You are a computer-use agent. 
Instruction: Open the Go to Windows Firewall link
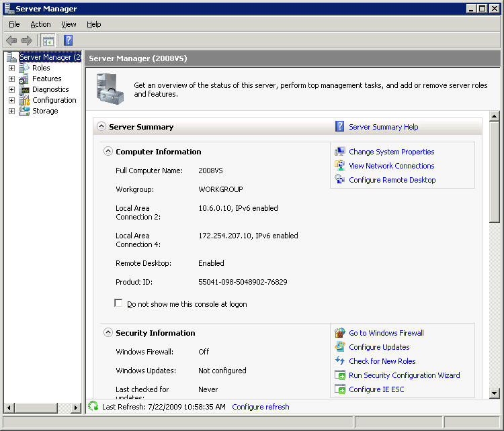click(386, 333)
